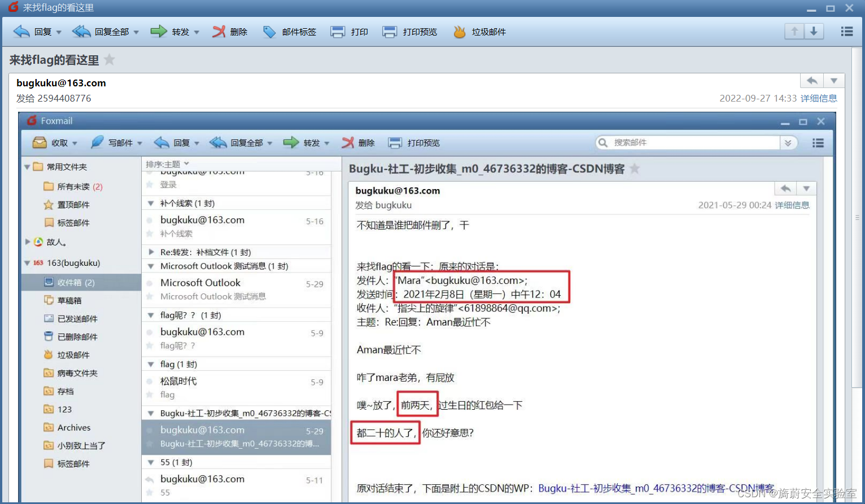Expand search options chevron in search box
Viewport: 865px width, 504px height.
coord(788,143)
